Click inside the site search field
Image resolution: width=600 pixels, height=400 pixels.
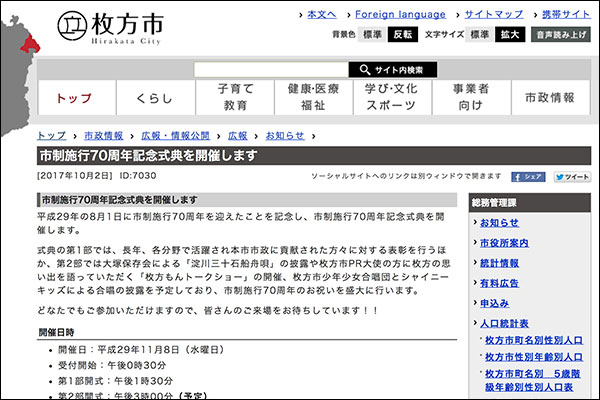click(270, 69)
